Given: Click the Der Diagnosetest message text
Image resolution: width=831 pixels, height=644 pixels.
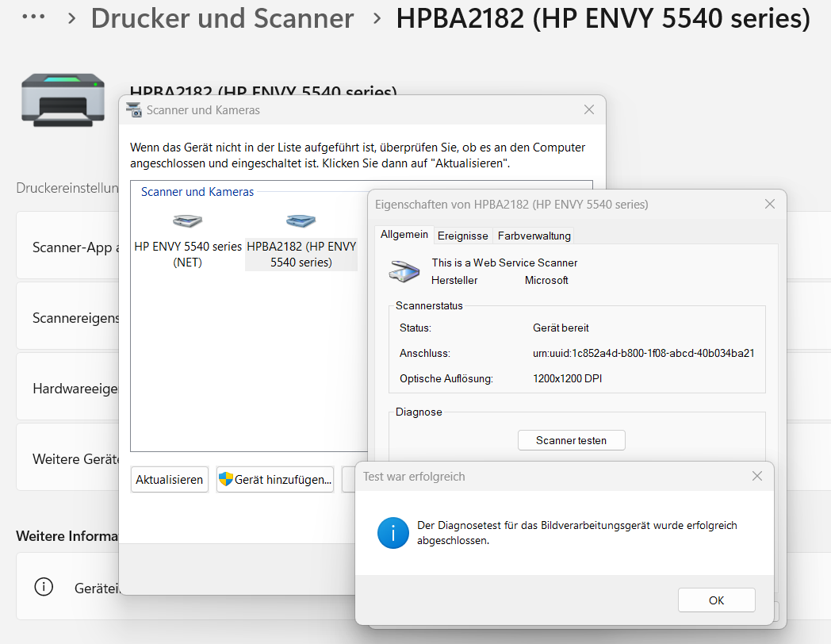Looking at the screenshot, I should (576, 533).
